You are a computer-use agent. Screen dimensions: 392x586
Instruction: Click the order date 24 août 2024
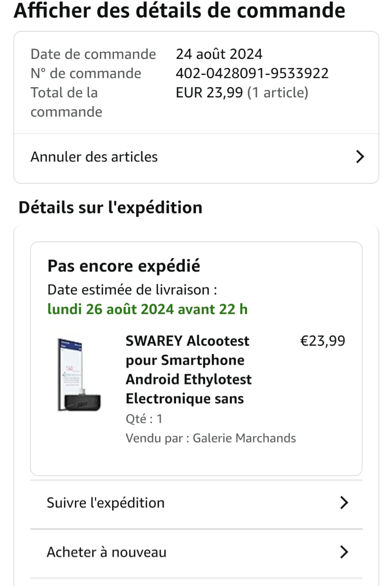click(x=219, y=54)
